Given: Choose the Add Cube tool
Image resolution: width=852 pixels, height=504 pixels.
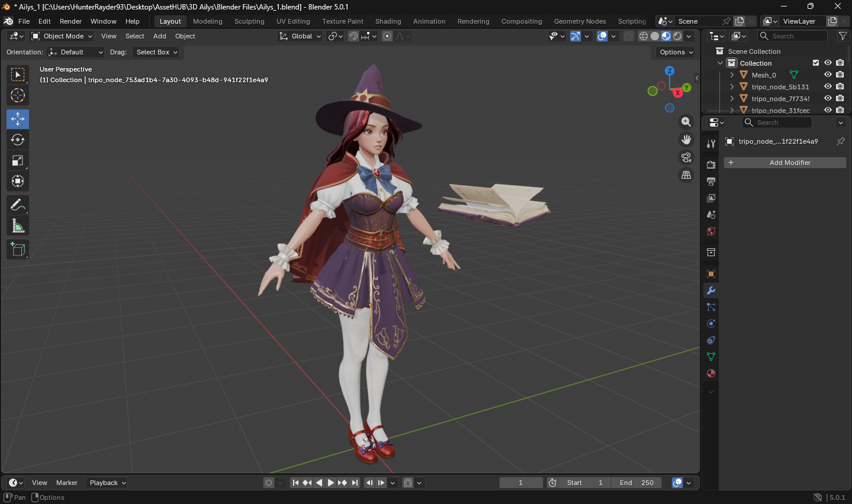Looking at the screenshot, I should tap(18, 249).
